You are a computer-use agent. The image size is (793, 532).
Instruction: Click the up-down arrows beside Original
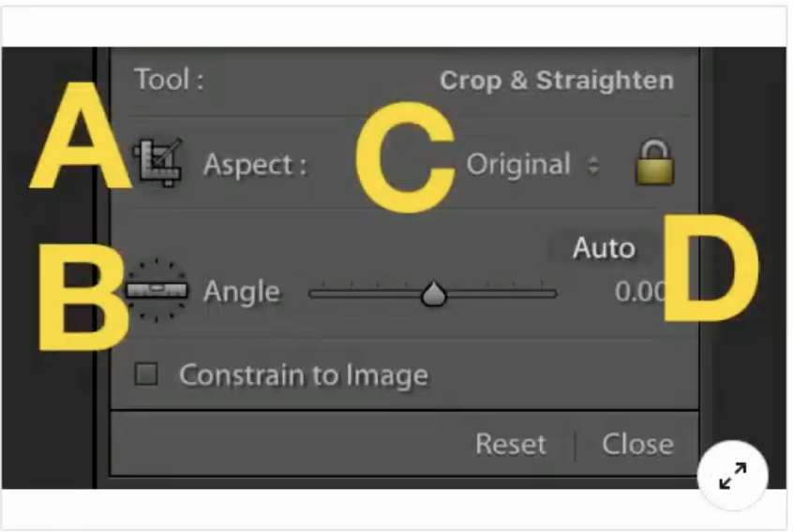592,166
